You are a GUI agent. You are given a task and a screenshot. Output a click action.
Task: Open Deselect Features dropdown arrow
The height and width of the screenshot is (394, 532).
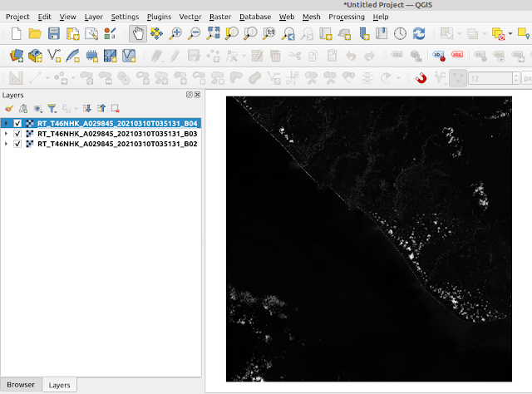pos(510,33)
